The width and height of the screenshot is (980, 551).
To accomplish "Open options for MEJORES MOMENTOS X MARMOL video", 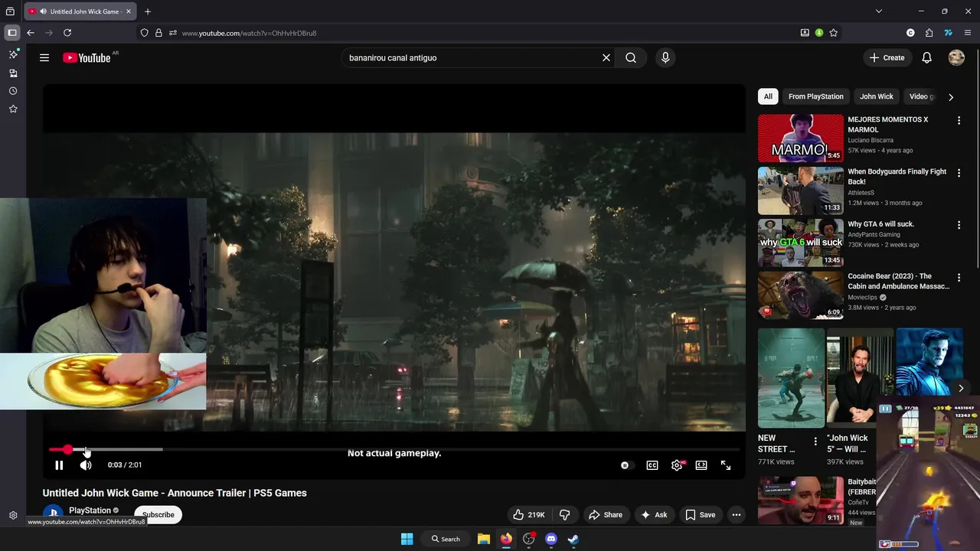I will pyautogui.click(x=959, y=121).
